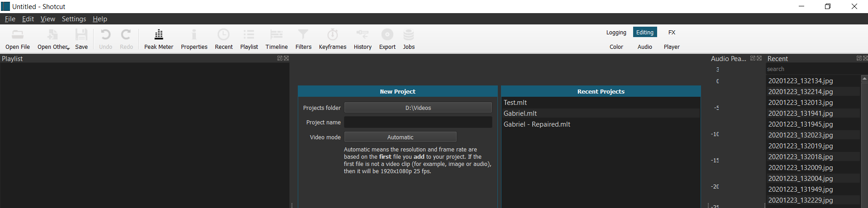Viewport: 868px width, 208px height.
Task: Open the Export panel
Action: point(387,39)
